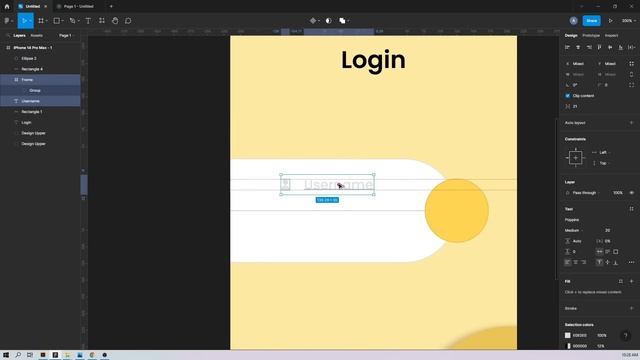
Task: Toggle the Fixed size text resizing
Action: point(616,252)
